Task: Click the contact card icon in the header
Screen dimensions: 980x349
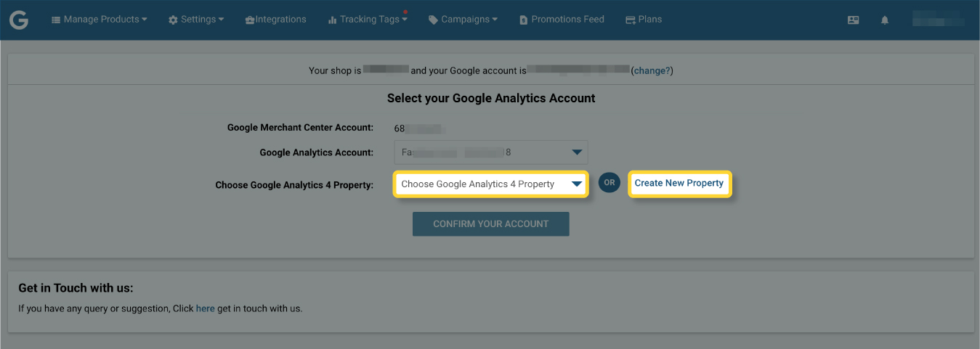Action: (x=854, y=20)
